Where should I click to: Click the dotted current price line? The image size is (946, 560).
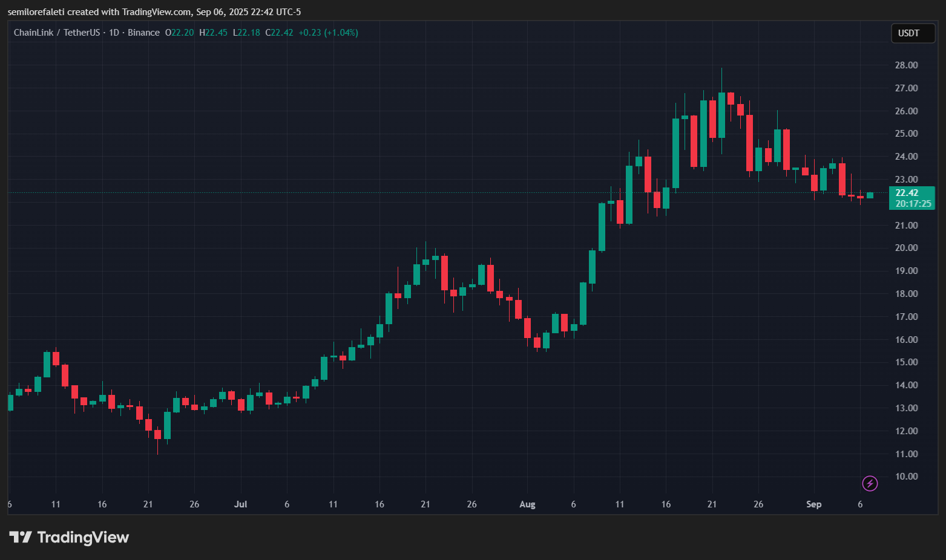[424, 192]
